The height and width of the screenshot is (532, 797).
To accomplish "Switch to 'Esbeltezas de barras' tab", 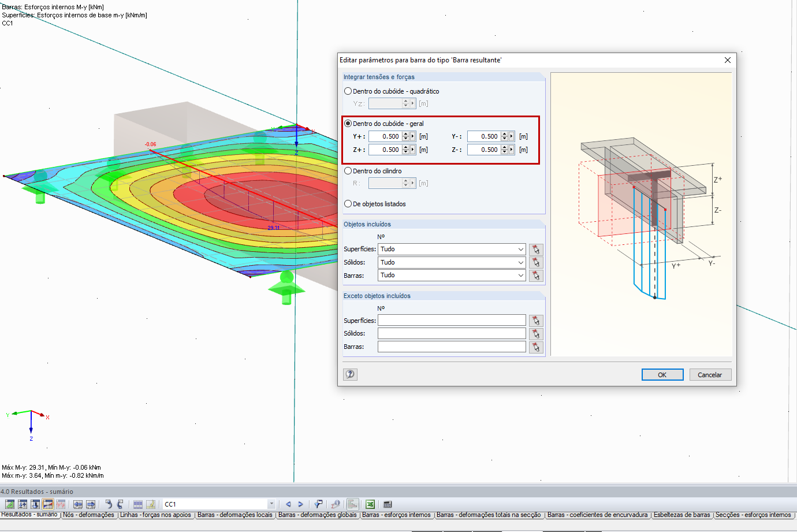I will tap(681, 515).
